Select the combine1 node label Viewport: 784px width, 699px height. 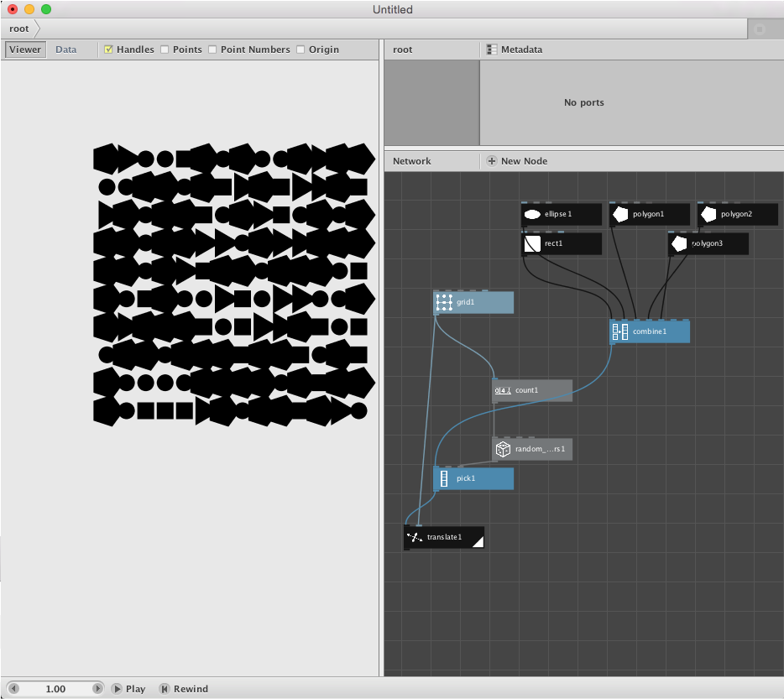tap(650, 331)
